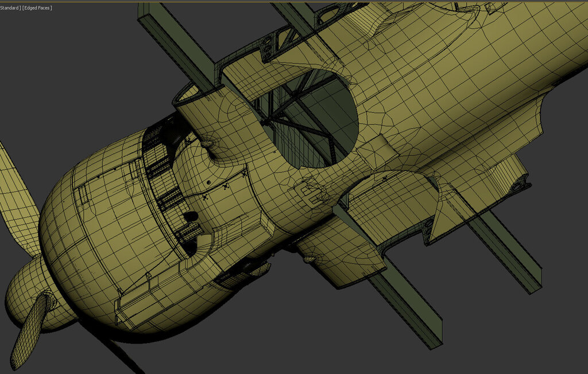This screenshot has height=374, width=588.
Task: Select the propeller blade on the left edge
Action: tap(13, 195)
